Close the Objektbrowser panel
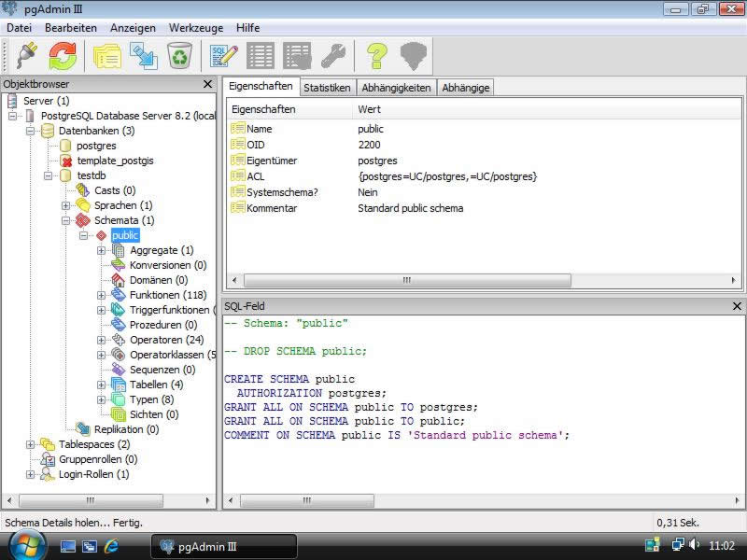 [207, 84]
